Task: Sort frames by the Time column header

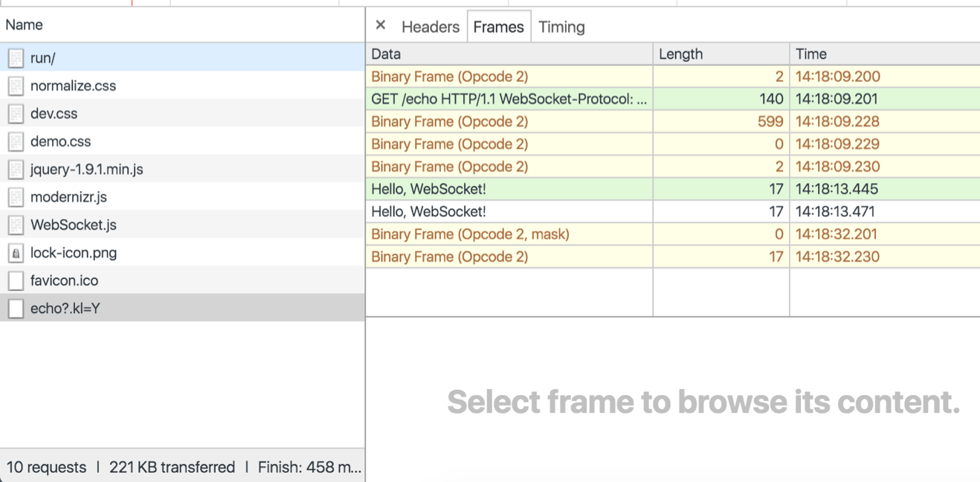Action: coord(810,54)
